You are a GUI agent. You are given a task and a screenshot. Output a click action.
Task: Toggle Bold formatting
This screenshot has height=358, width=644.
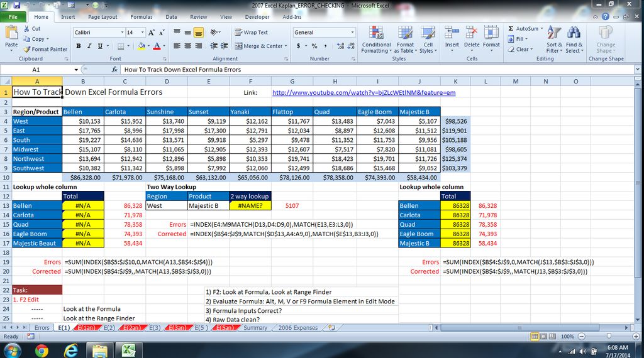79,46
